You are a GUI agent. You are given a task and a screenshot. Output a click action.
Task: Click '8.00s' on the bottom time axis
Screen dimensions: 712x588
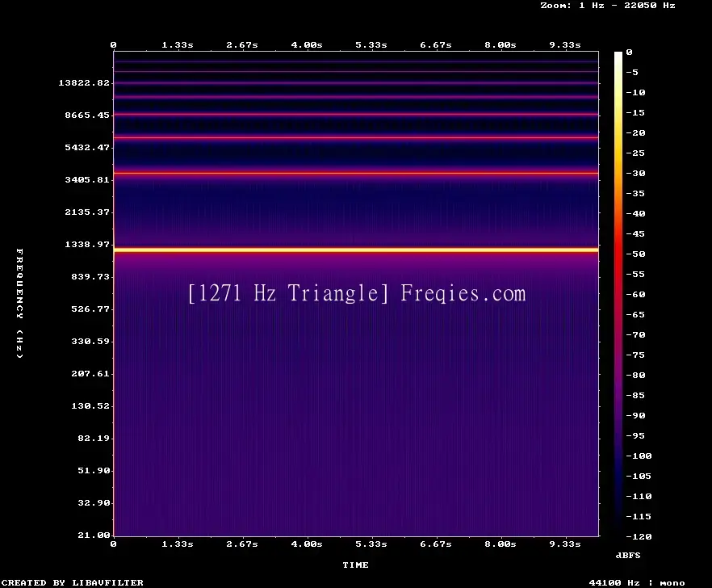[x=500, y=544]
